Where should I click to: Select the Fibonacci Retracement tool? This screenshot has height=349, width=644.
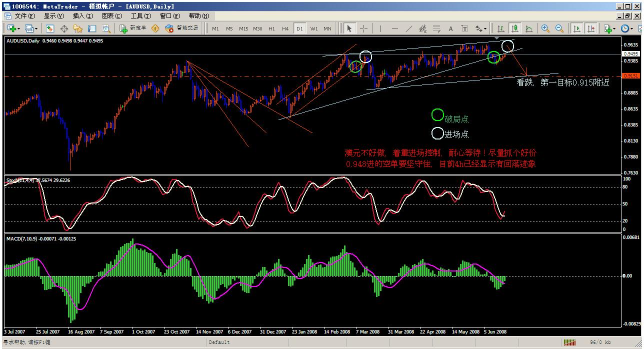coord(436,28)
